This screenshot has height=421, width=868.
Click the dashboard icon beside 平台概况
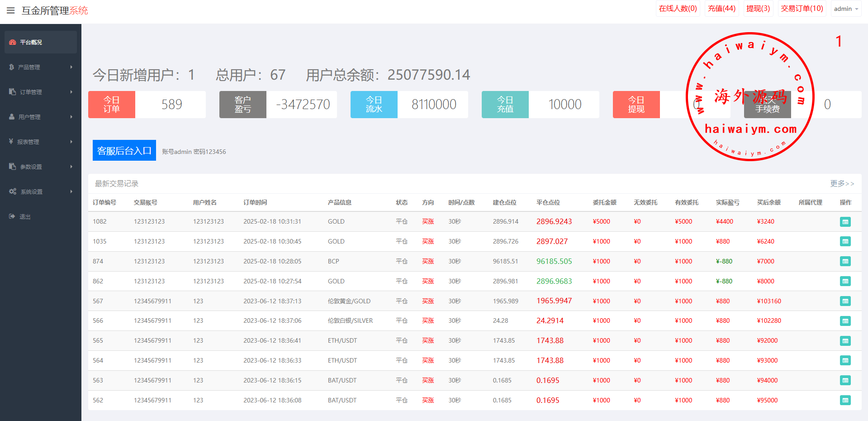(13, 42)
